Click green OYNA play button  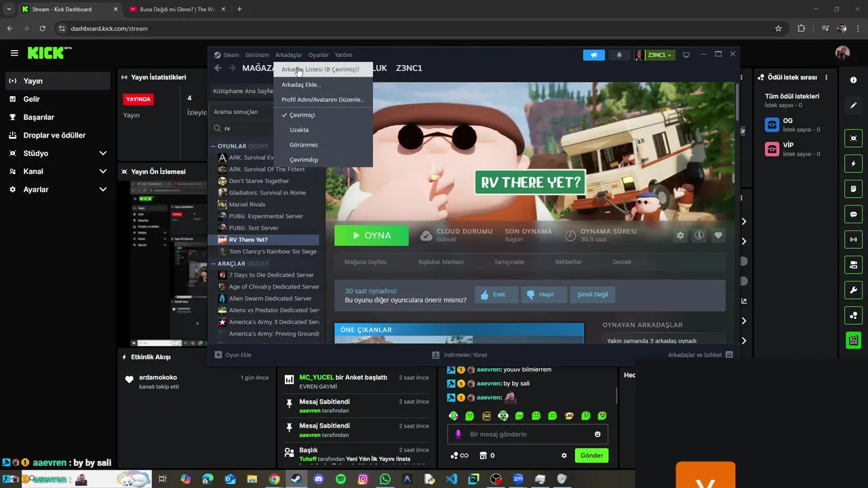tap(372, 235)
